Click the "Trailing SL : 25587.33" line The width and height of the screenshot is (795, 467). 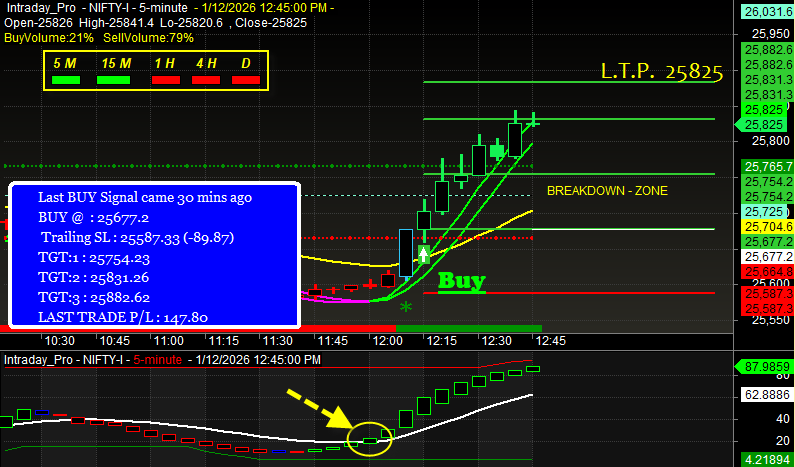138,237
